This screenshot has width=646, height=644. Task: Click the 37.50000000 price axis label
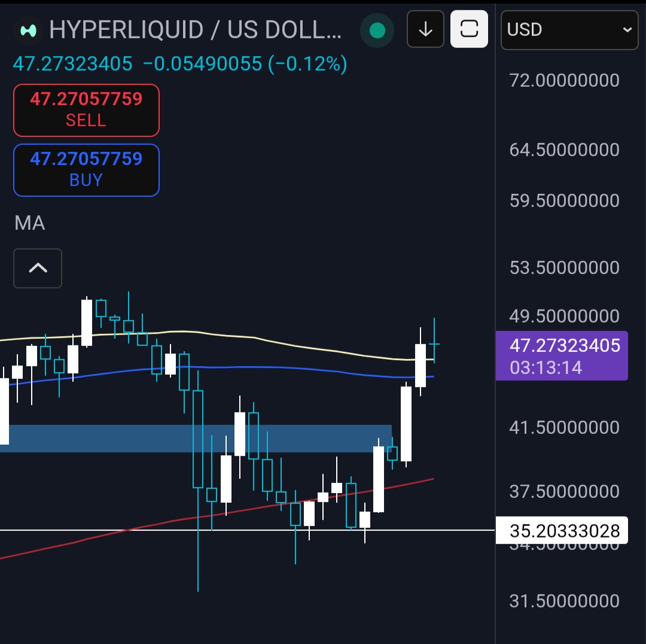564,491
